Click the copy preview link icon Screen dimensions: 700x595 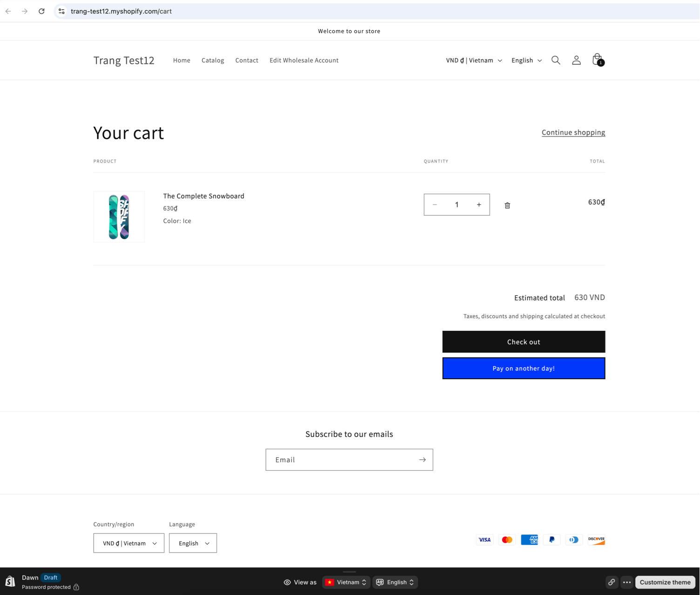pos(612,582)
